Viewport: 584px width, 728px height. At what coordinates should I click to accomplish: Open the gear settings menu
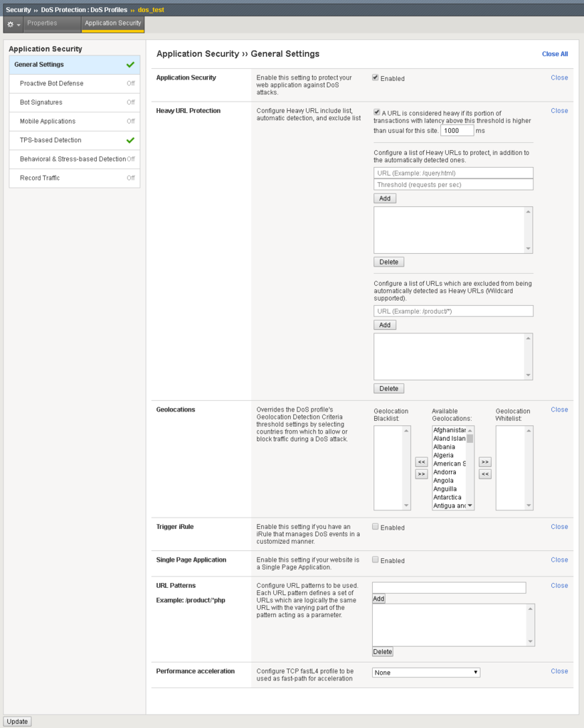pyautogui.click(x=10, y=24)
